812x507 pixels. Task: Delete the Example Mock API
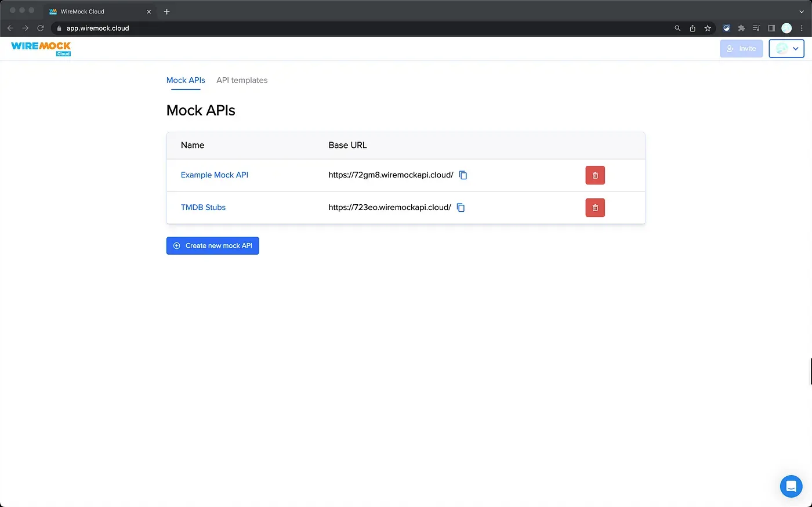[595, 175]
